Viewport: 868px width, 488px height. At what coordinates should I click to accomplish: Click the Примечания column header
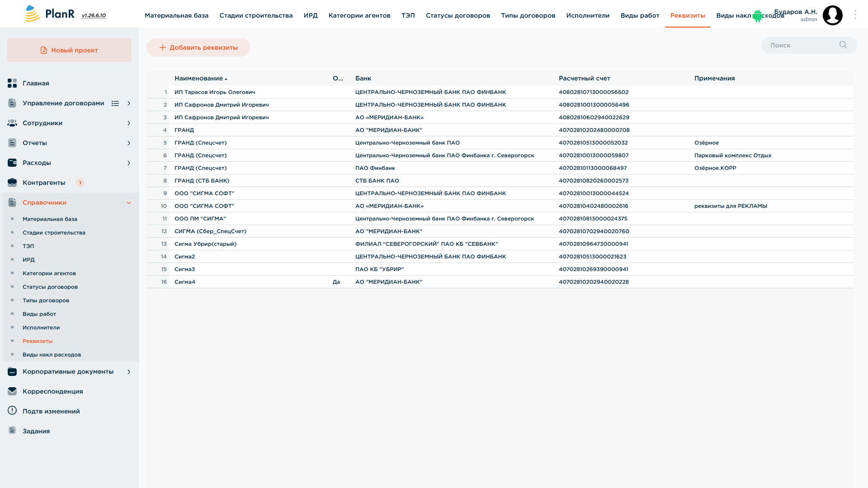click(714, 78)
